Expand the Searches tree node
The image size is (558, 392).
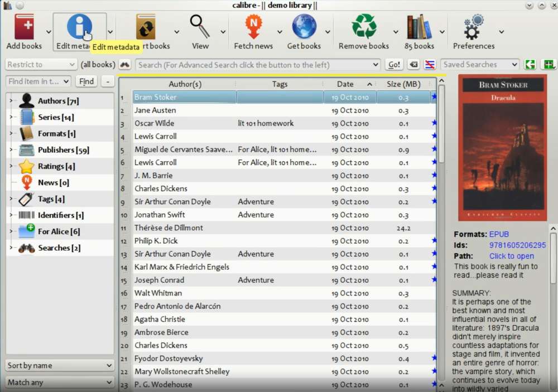pyautogui.click(x=11, y=248)
